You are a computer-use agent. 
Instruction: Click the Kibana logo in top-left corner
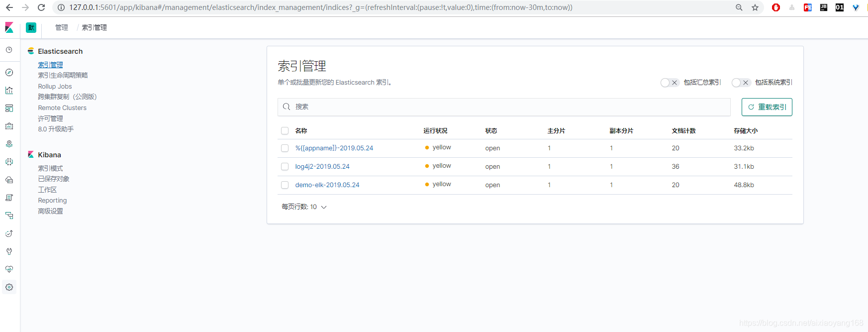tap(9, 28)
